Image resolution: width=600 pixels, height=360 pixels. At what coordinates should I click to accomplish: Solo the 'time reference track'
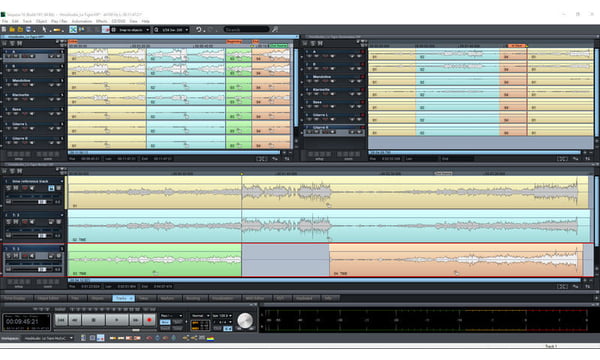8,188
